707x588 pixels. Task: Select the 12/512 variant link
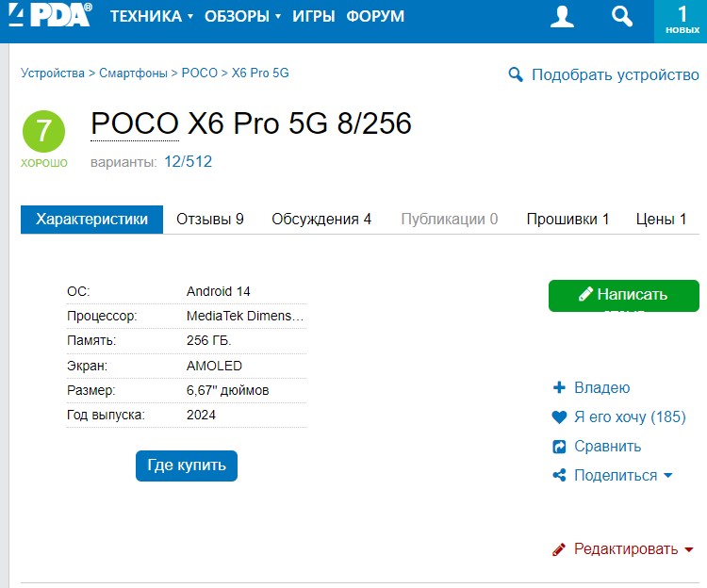point(188,162)
